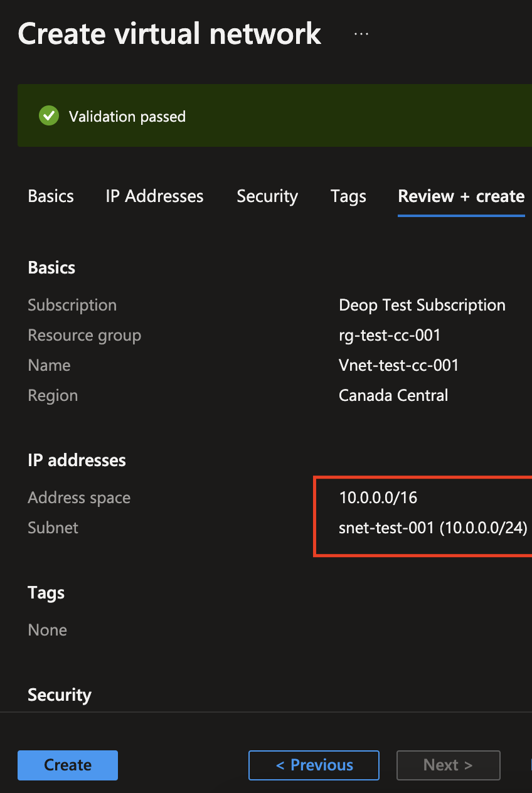
Task: Select the Canada Central region value
Action: [393, 396]
